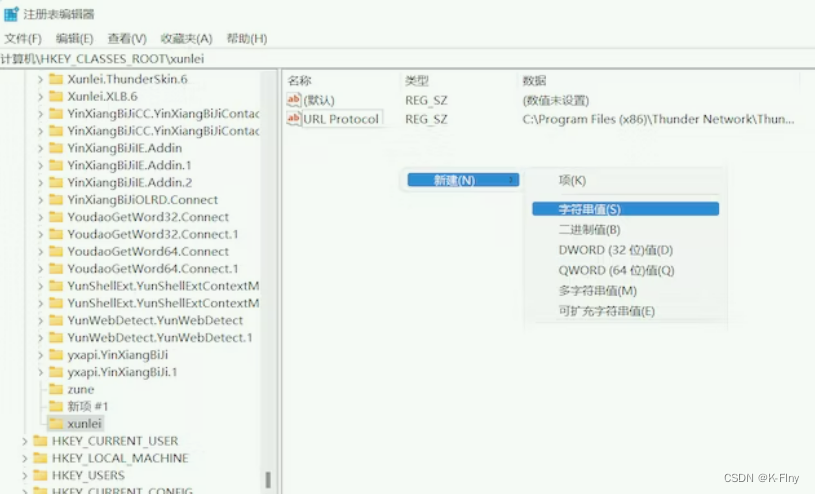Screen dimensions: 815x494
Task: Click REG_SZ type of URL Protocol row
Action: pyautogui.click(x=426, y=119)
